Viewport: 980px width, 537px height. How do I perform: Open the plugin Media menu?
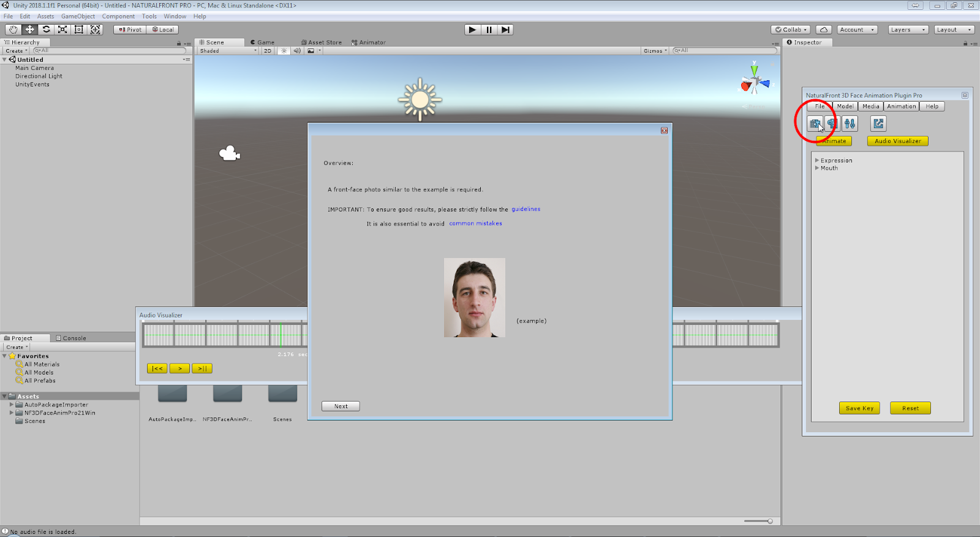870,106
